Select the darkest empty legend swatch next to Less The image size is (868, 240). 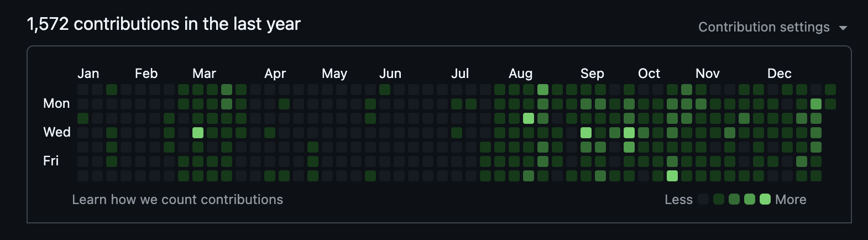click(703, 199)
